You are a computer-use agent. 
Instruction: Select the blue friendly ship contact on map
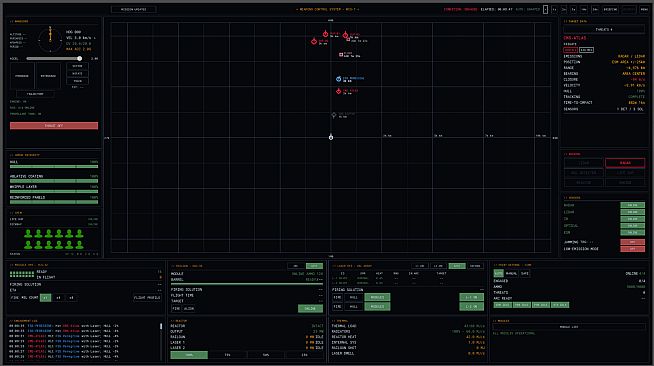point(339,79)
